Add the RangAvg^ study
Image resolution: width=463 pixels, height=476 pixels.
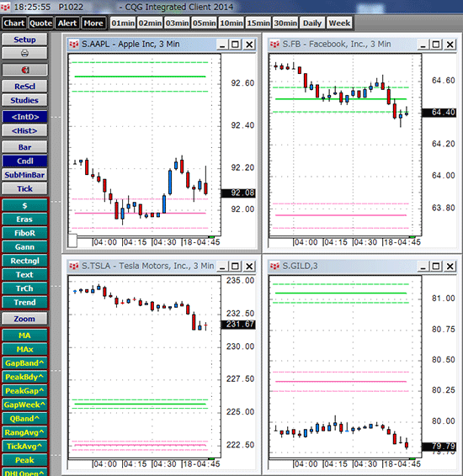pos(24,432)
